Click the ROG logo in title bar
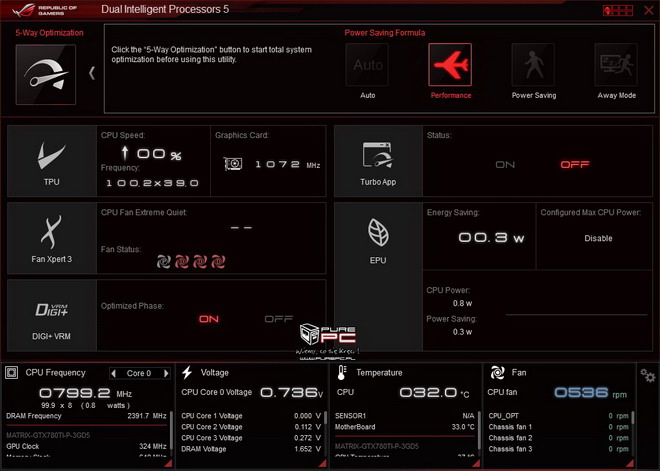The height and width of the screenshot is (471, 660). pos(22,10)
